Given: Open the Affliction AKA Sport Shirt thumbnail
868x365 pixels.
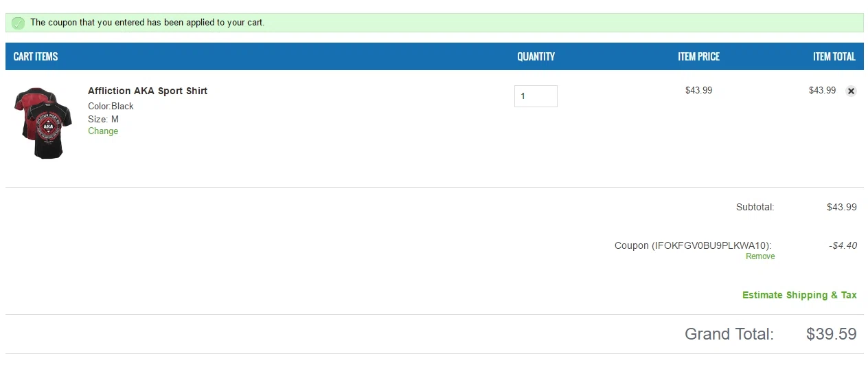Looking at the screenshot, I should click(x=43, y=123).
